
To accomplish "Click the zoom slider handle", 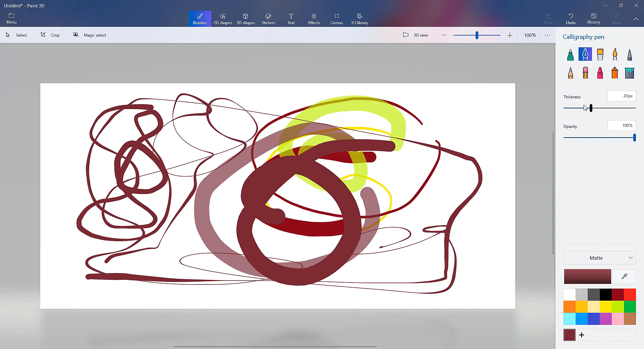I will point(477,35).
